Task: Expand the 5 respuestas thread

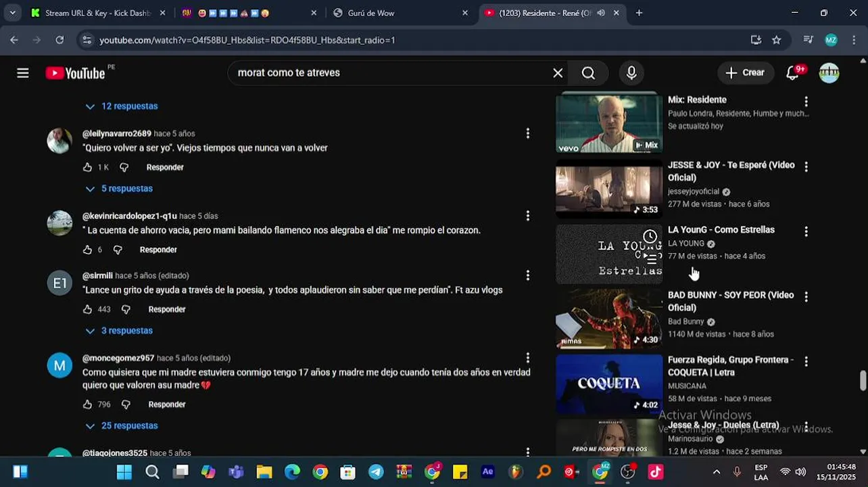Action: (119, 189)
